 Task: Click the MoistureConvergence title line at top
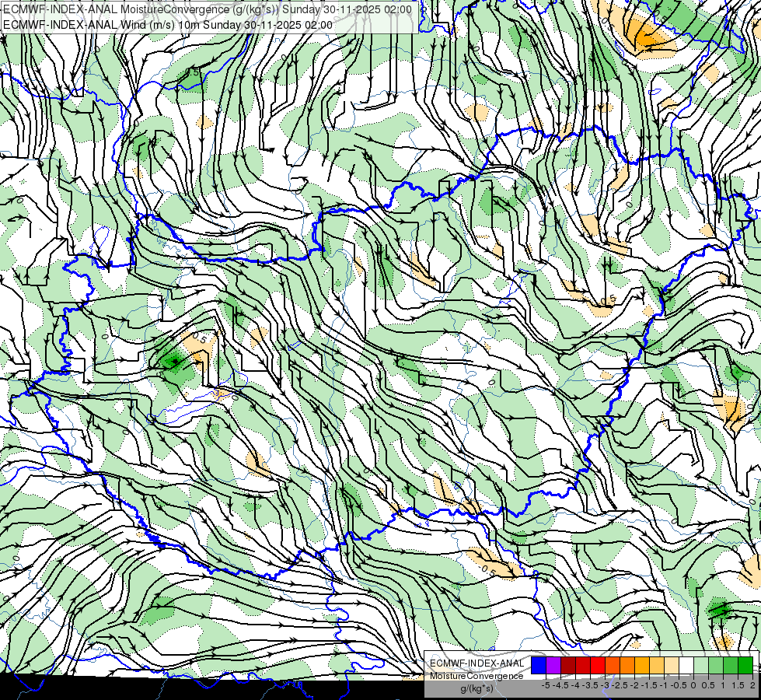point(208,9)
